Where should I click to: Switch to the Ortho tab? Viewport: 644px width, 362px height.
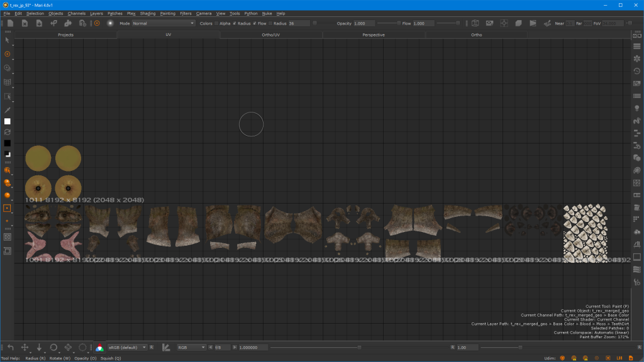point(477,35)
